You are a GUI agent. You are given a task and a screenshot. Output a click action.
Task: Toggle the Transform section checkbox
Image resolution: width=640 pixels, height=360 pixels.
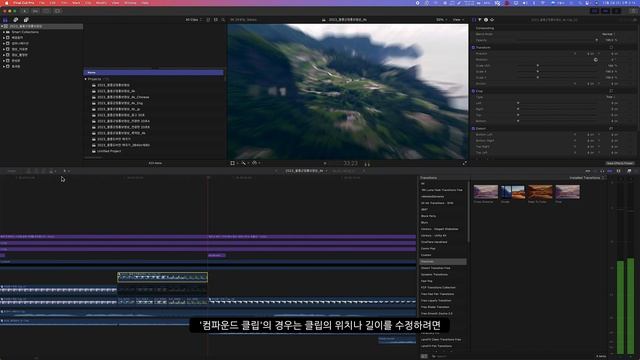tap(473, 47)
